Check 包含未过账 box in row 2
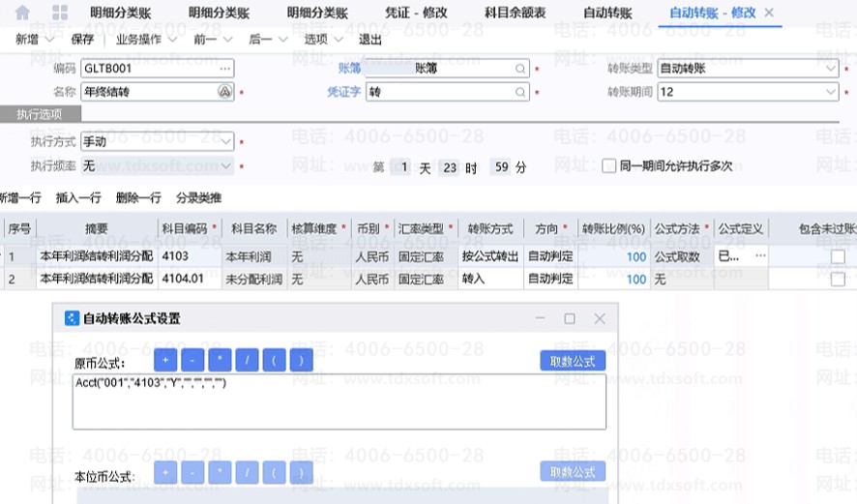The width and height of the screenshot is (857, 504). point(838,279)
